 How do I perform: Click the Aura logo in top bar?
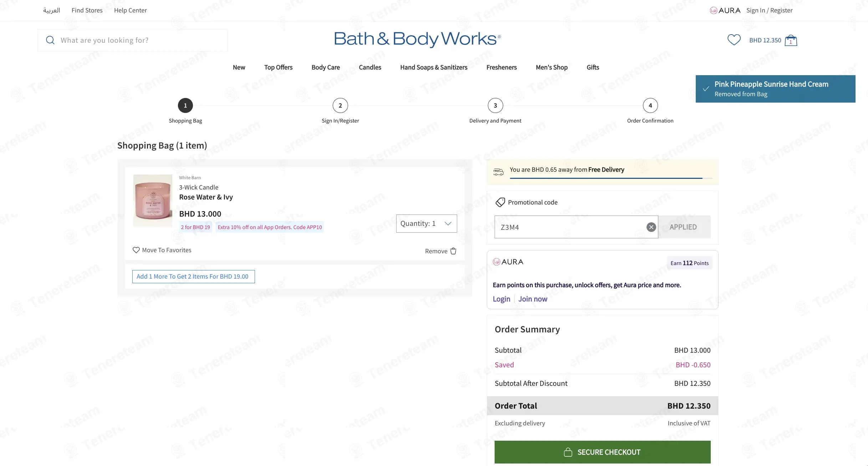coord(725,10)
